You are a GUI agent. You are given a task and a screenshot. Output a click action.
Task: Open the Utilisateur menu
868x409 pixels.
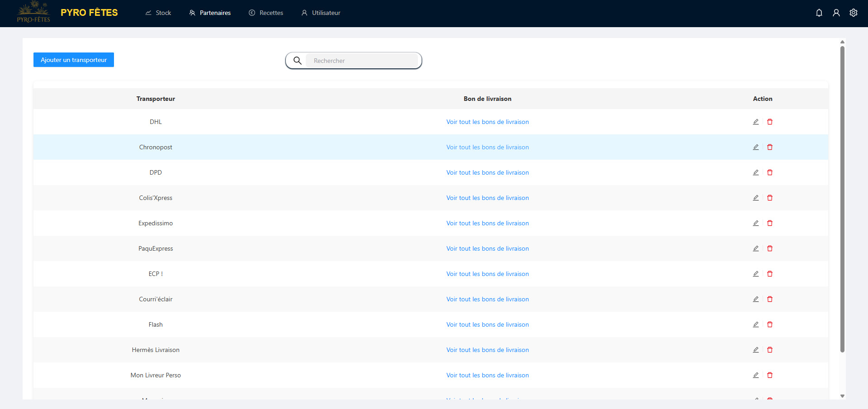point(321,13)
